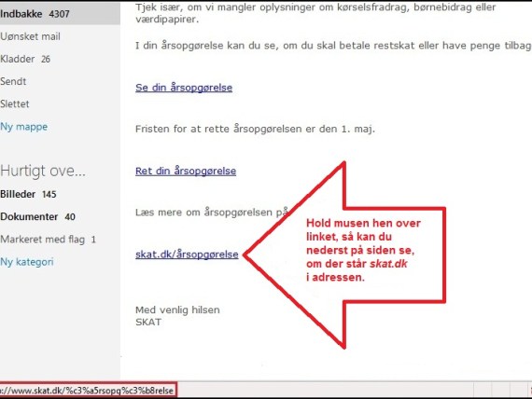The image size is (532, 399).
Task: Open the Se din årsopgørelse link
Action: (x=184, y=88)
